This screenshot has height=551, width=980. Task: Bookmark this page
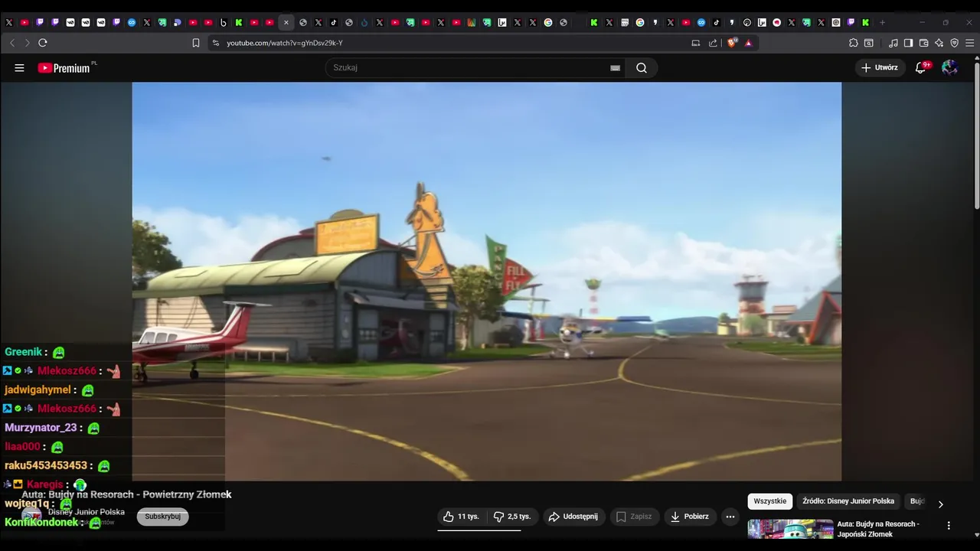pyautogui.click(x=196, y=43)
